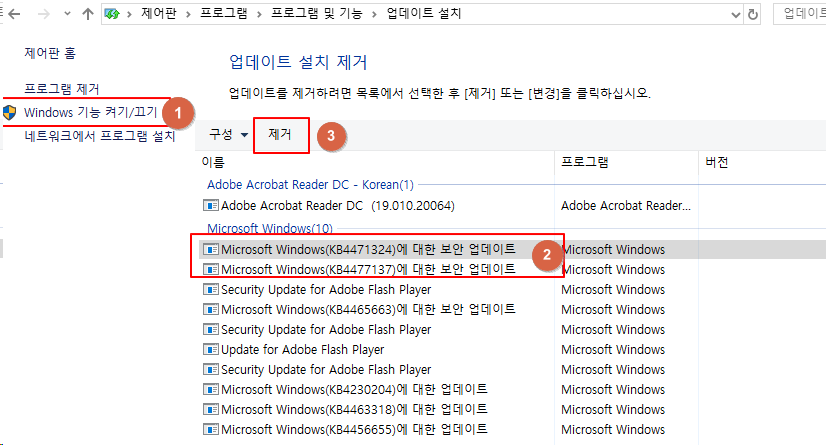Viewport: 826px width, 445px height.
Task: Click Microsoft Windows program cell for KB4456655
Action: pos(613,429)
